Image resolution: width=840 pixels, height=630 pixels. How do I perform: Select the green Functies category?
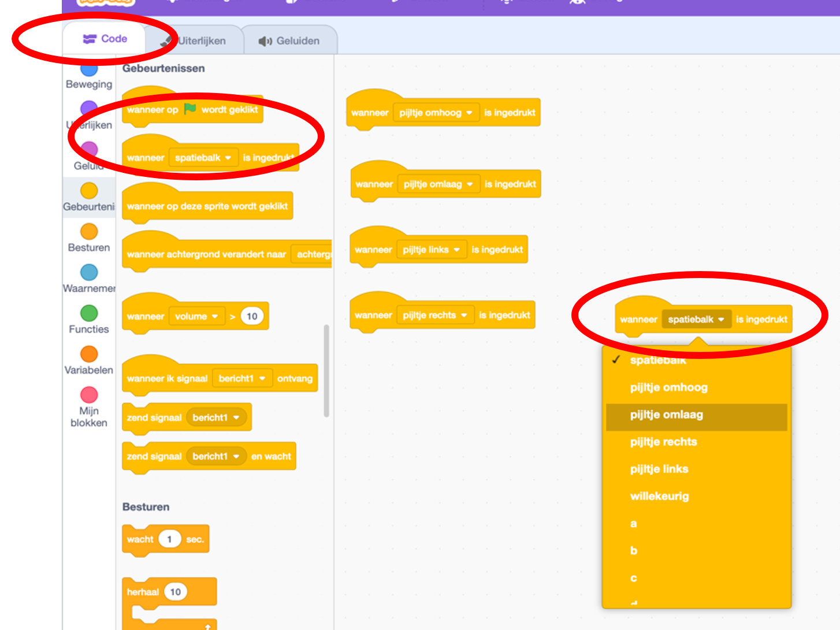pos(89,314)
